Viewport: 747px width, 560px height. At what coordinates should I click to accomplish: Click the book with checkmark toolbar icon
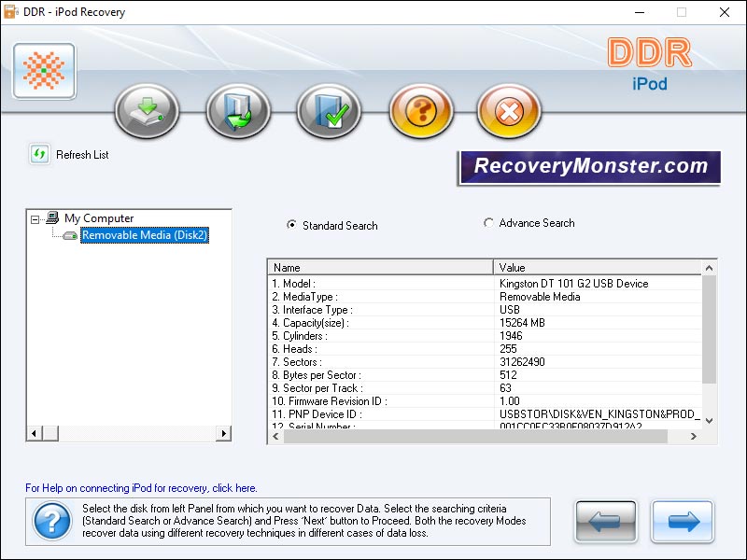coord(329,111)
